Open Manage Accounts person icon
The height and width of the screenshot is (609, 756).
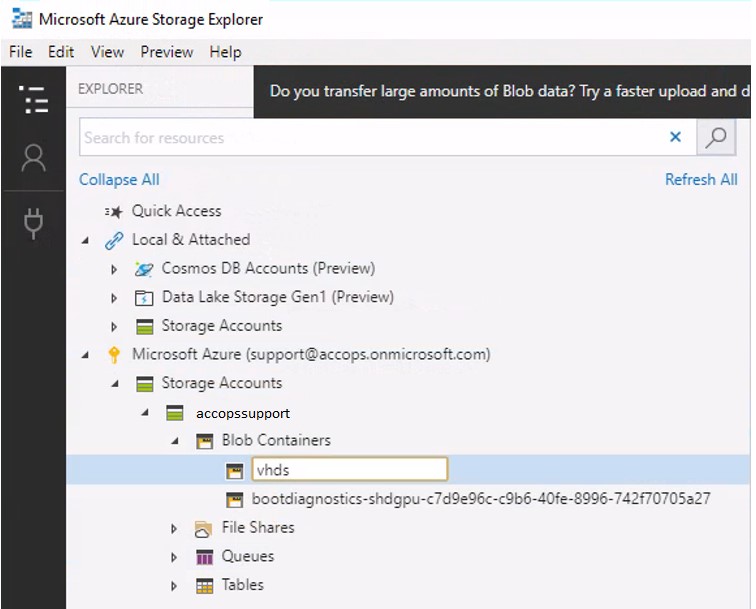tap(33, 158)
